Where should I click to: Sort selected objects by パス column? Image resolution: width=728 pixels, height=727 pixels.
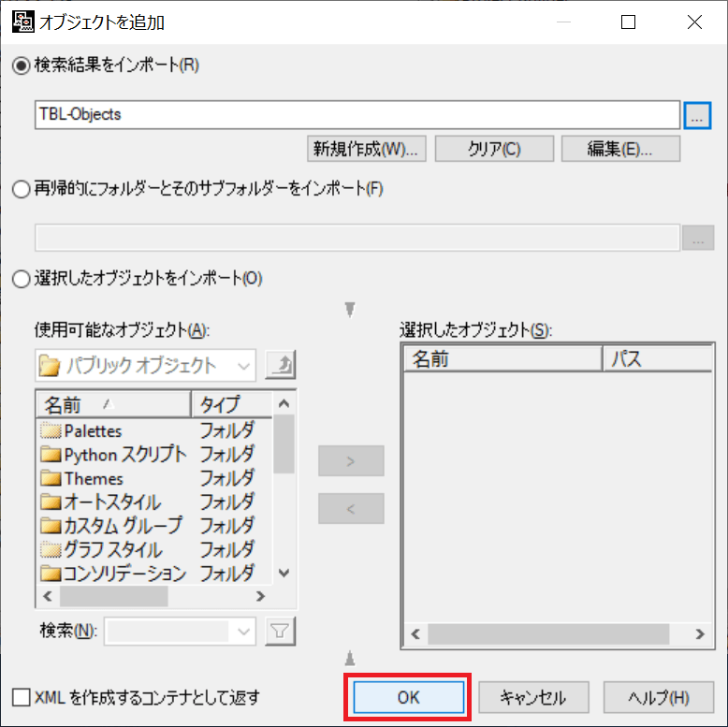click(658, 359)
